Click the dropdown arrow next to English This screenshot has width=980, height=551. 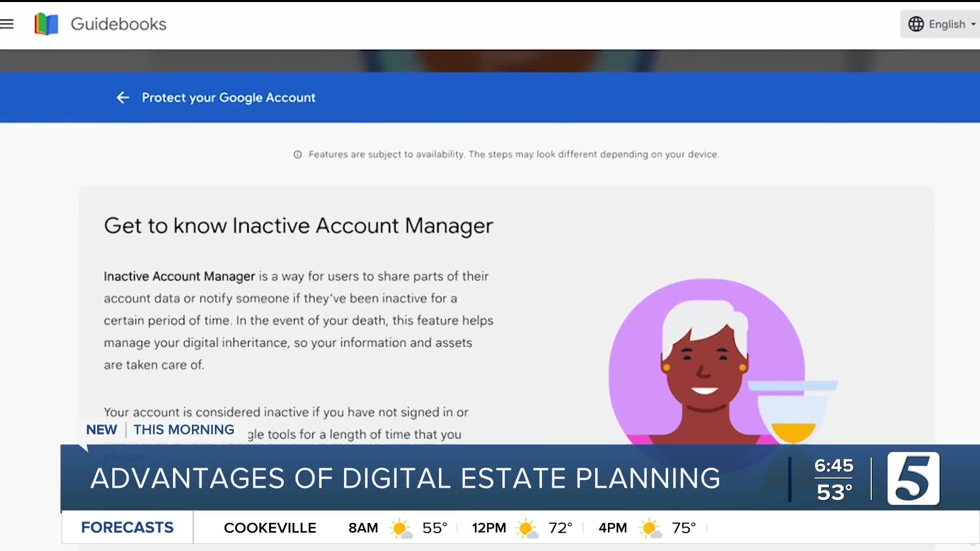click(973, 24)
